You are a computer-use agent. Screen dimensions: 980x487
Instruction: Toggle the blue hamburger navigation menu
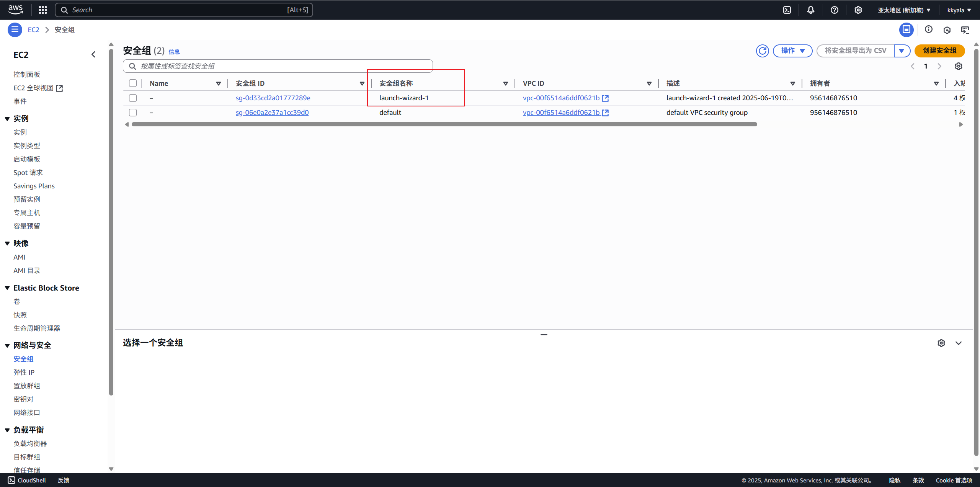15,29
